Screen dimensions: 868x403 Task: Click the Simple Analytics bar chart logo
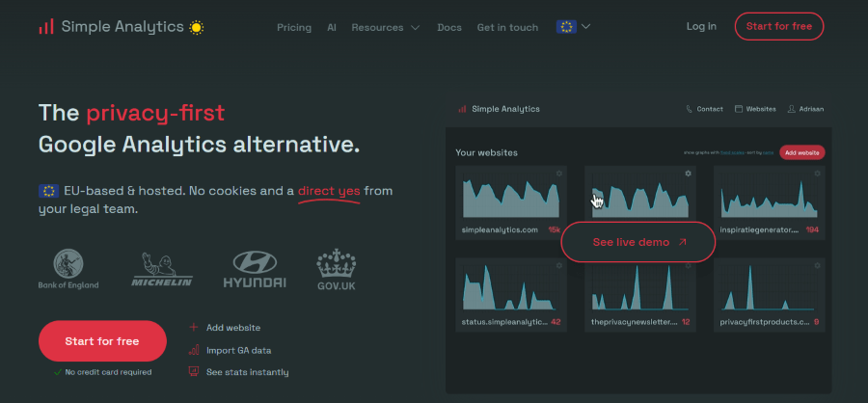(x=46, y=27)
